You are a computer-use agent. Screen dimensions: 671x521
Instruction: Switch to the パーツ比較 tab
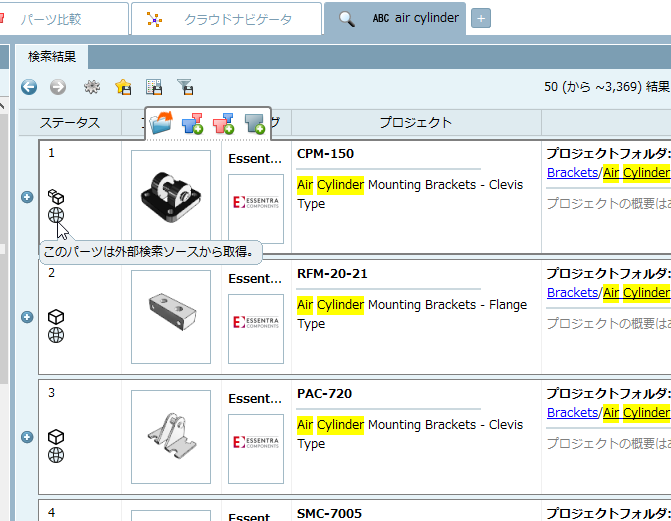[x=65, y=18]
